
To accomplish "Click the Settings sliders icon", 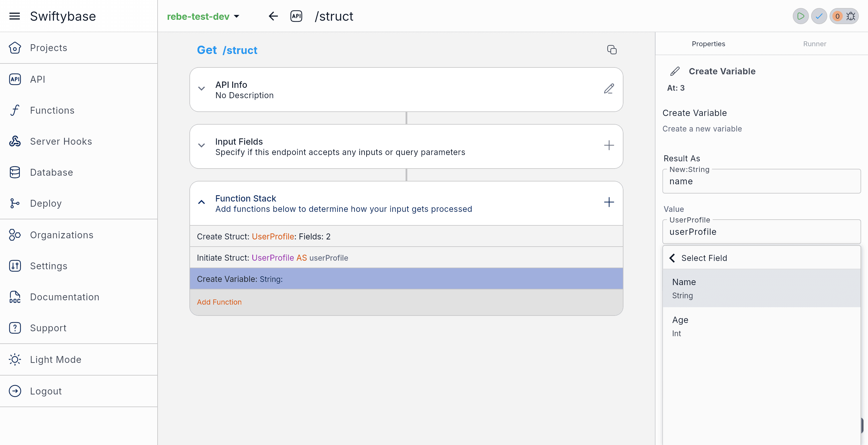I will pos(15,266).
